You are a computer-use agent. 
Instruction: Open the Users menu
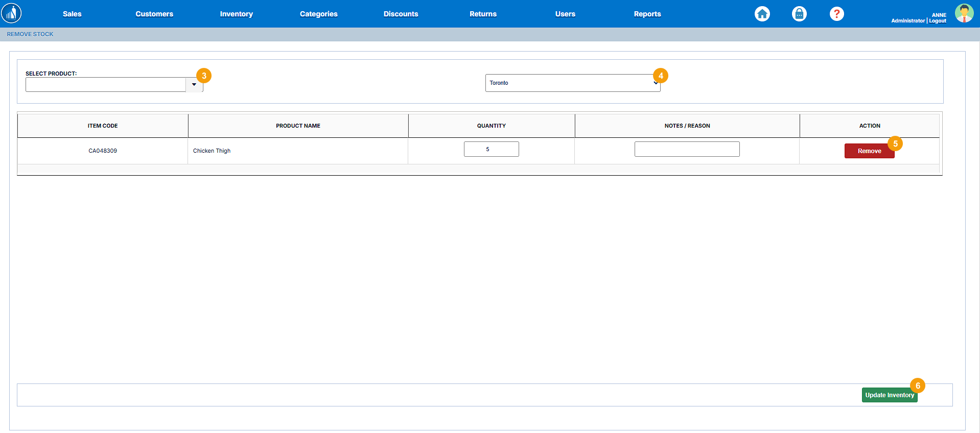coord(565,14)
